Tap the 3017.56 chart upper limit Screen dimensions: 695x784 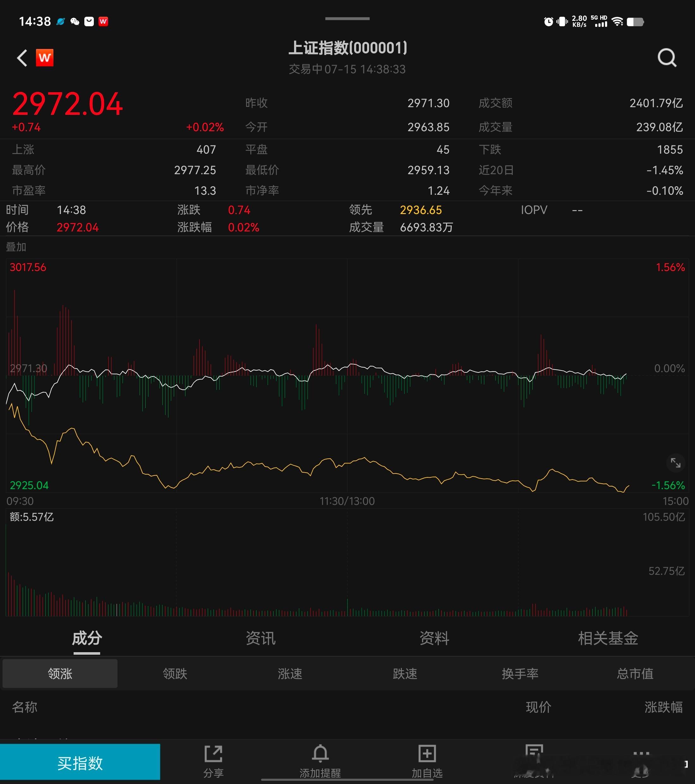[28, 267]
